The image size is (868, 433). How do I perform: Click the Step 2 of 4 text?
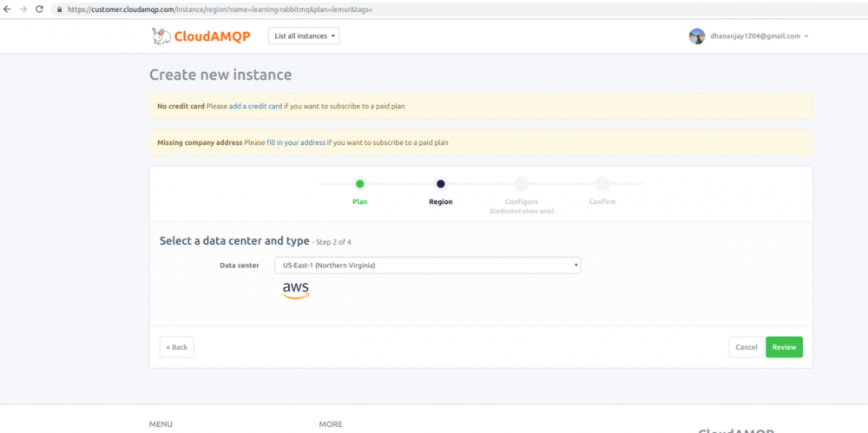(334, 242)
